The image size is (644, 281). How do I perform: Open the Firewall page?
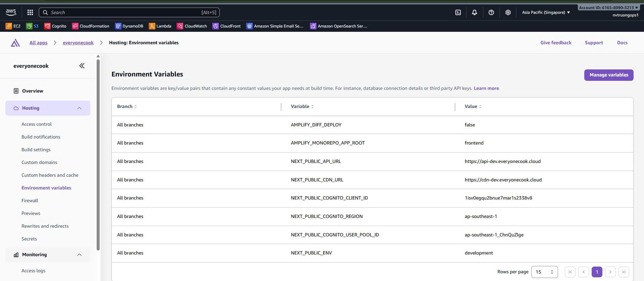[30, 201]
